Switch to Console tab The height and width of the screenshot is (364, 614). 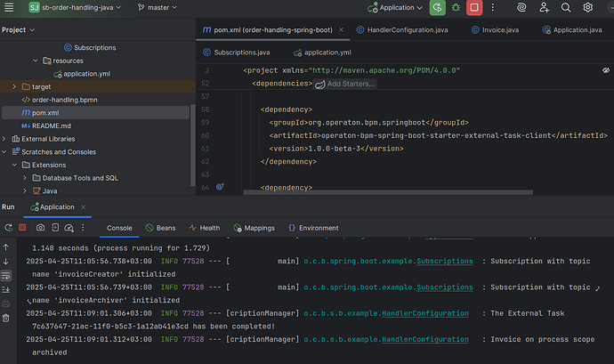point(119,228)
